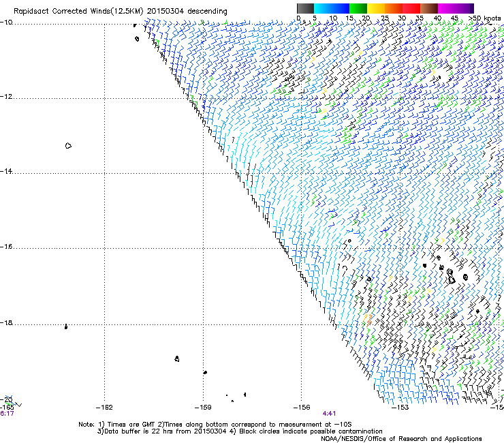Image resolution: width=504 pixels, height=443 pixels.
Task: Click the '-165' longitude axis label
Action: [x=7, y=408]
